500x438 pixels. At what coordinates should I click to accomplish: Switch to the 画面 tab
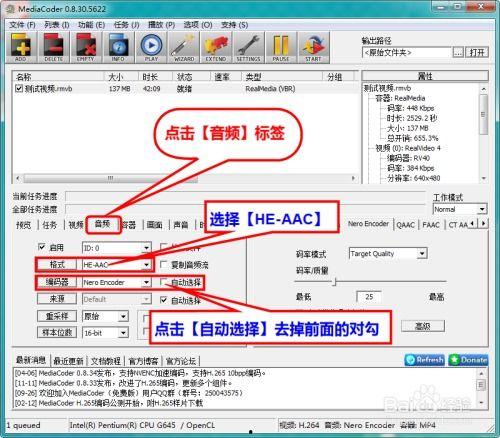tap(155, 225)
